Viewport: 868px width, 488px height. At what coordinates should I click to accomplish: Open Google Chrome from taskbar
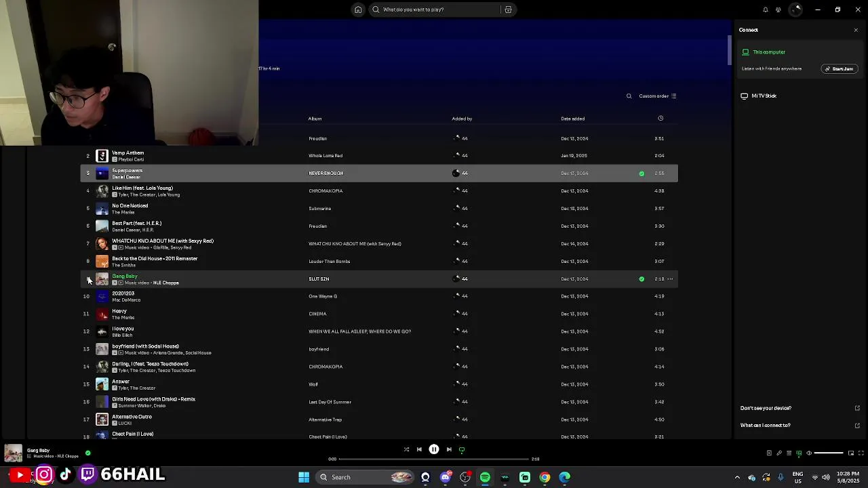[x=545, y=477]
